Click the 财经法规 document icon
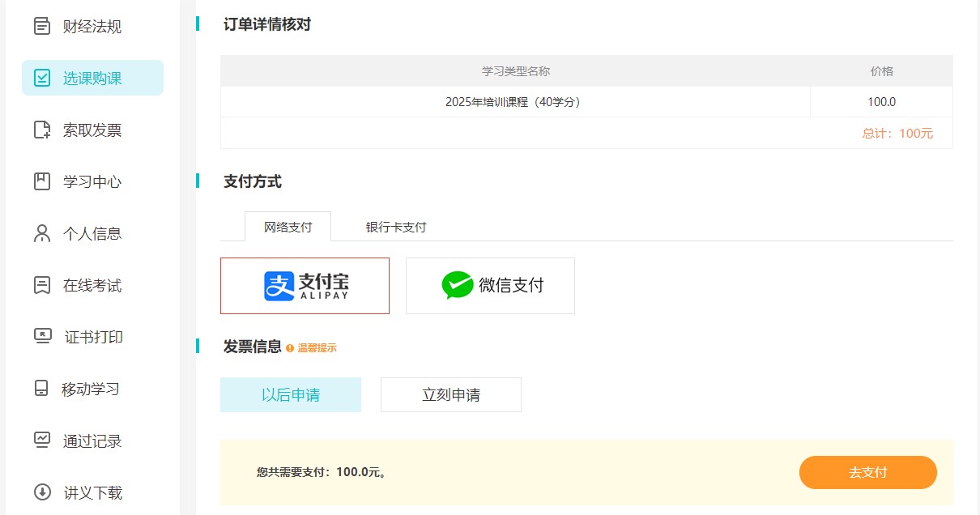 pyautogui.click(x=41, y=26)
